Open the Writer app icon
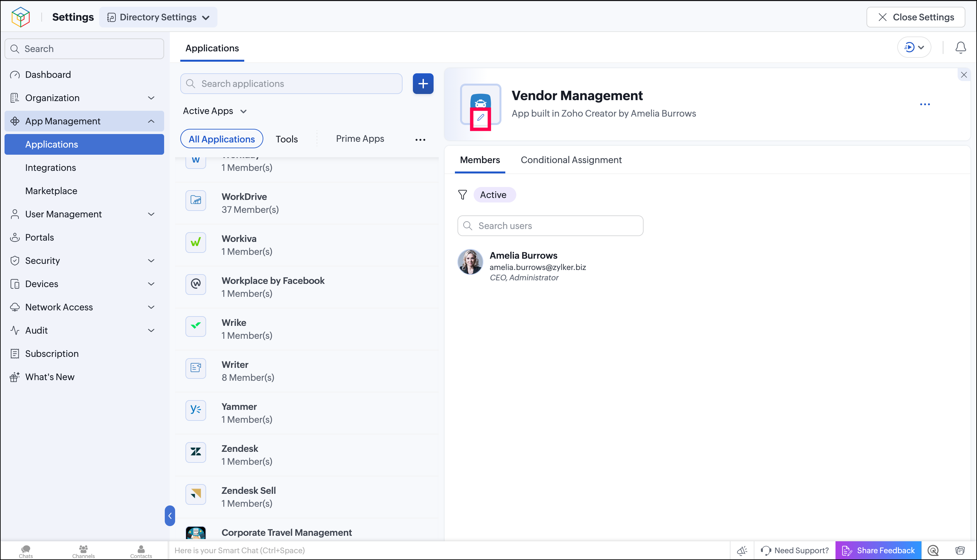The height and width of the screenshot is (560, 977). (x=196, y=368)
